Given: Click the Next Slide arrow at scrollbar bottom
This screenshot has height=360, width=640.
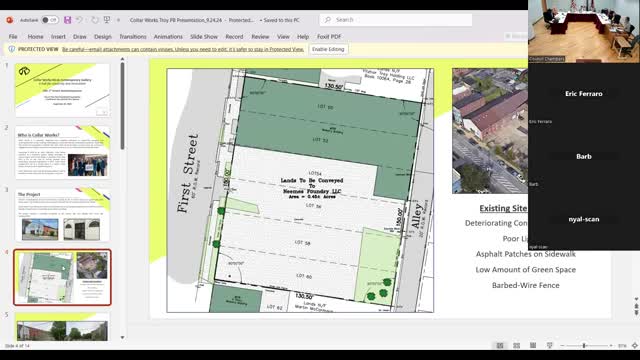Looking at the screenshot, I should [x=636, y=312].
